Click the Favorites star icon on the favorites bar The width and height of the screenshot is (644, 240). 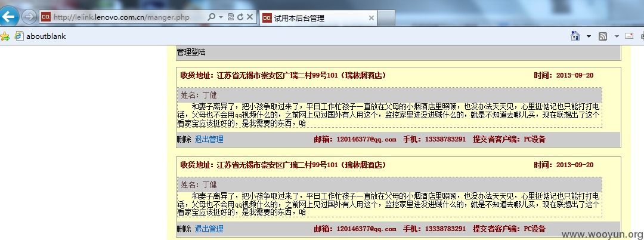[5, 36]
